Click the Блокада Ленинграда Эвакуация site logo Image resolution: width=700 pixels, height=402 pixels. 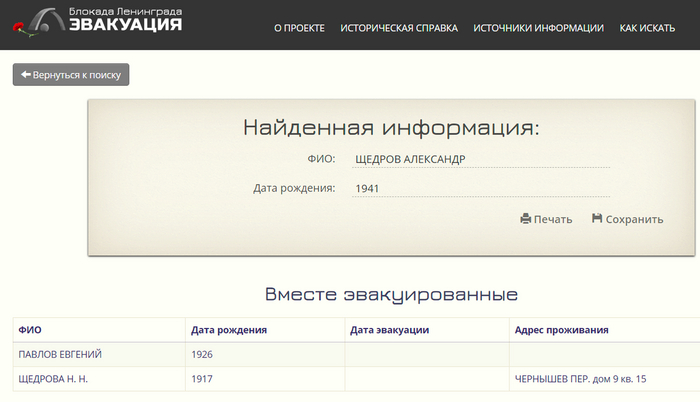click(x=97, y=21)
